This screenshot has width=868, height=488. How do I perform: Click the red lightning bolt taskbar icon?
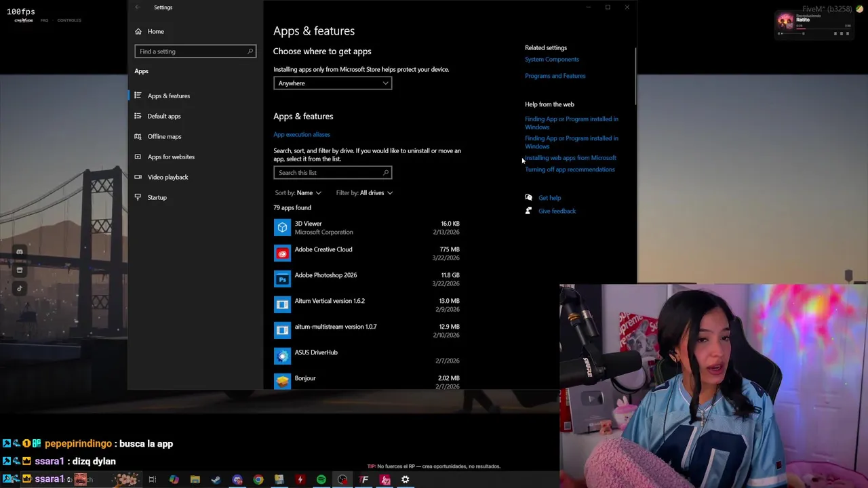click(300, 480)
